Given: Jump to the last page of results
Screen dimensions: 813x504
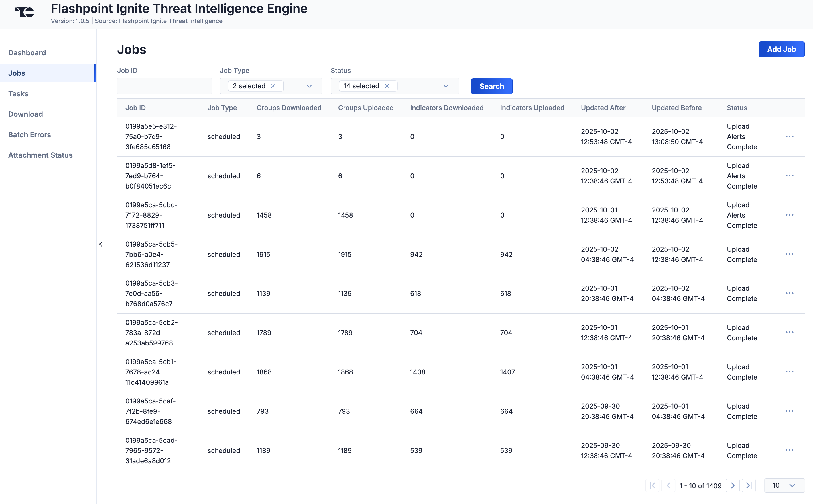Looking at the screenshot, I should (749, 486).
